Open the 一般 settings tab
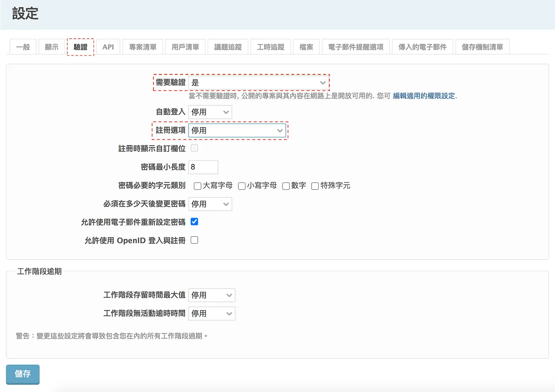Image resolution: width=555 pixels, height=392 pixels. click(x=23, y=47)
